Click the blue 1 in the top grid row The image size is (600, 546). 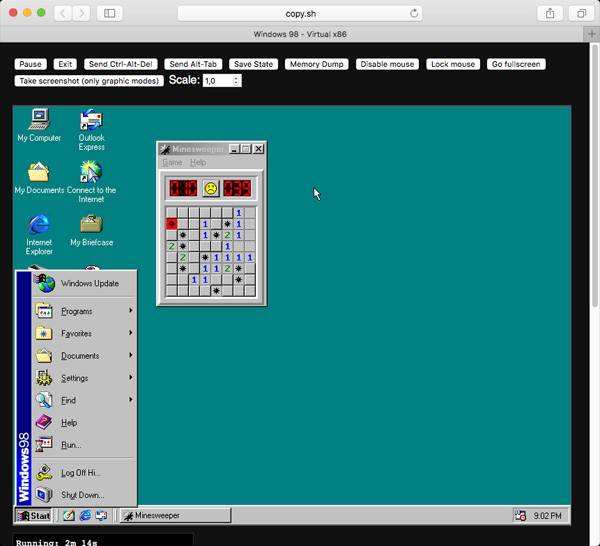coord(238,213)
